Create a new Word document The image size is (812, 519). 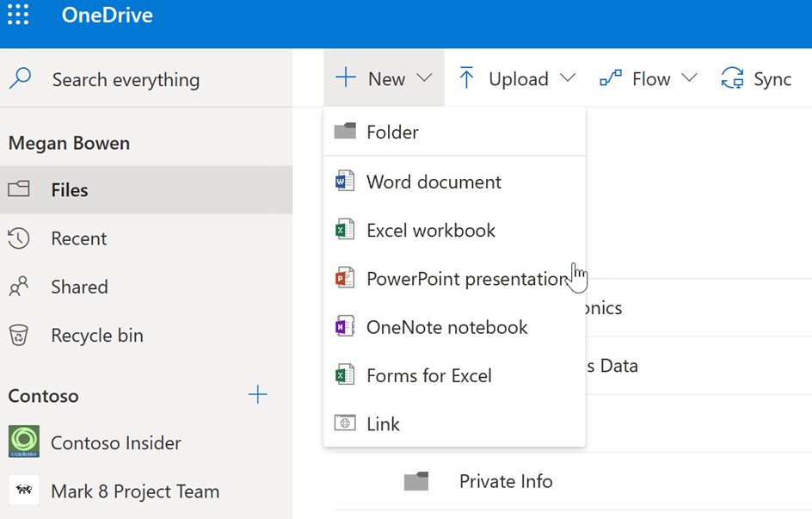455,182
